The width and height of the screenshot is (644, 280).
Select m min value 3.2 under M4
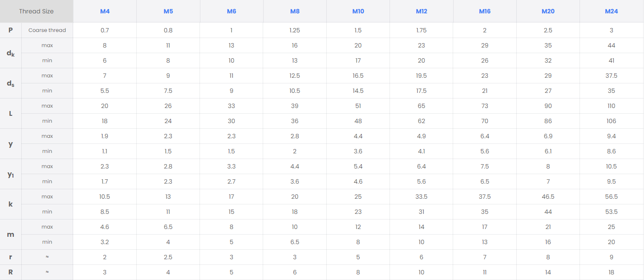point(105,242)
